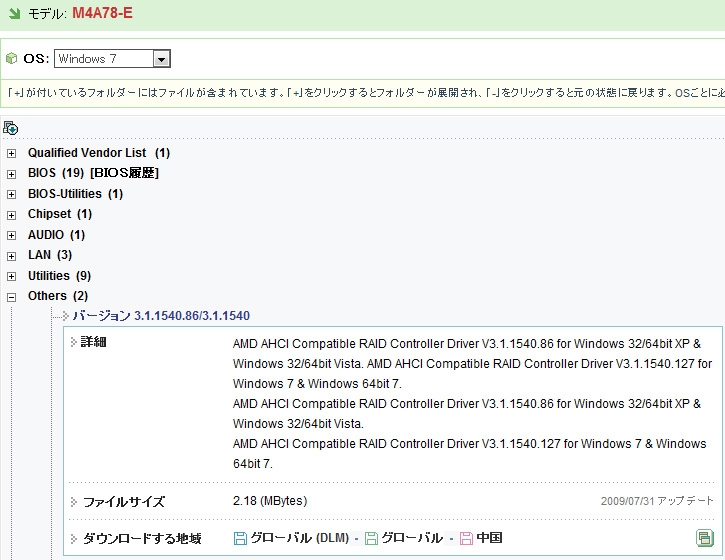Click the pink disk icon for 中国

(466, 538)
